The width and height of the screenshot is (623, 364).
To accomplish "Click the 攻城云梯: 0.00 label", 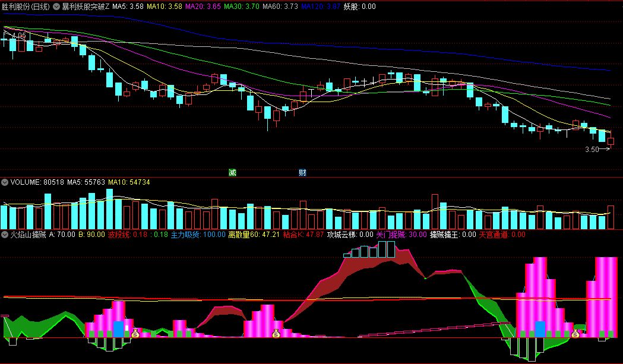I will coord(350,235).
